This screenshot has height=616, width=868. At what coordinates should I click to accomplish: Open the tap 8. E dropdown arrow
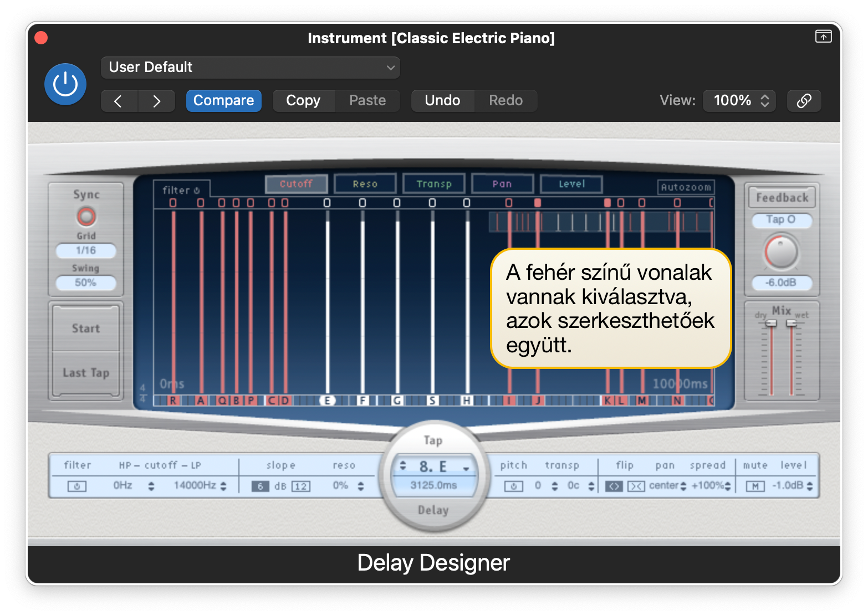point(467,469)
